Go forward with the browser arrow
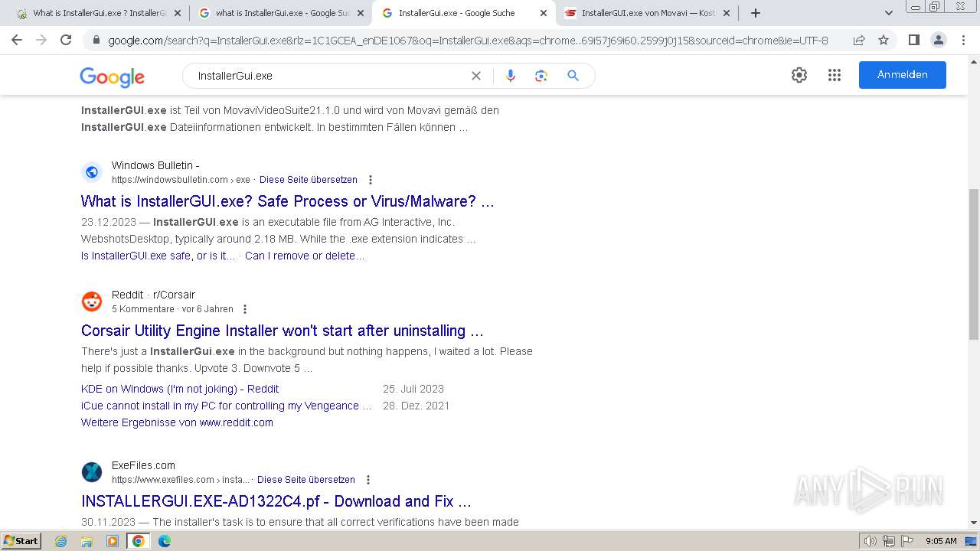The image size is (980, 551). pos(41,40)
